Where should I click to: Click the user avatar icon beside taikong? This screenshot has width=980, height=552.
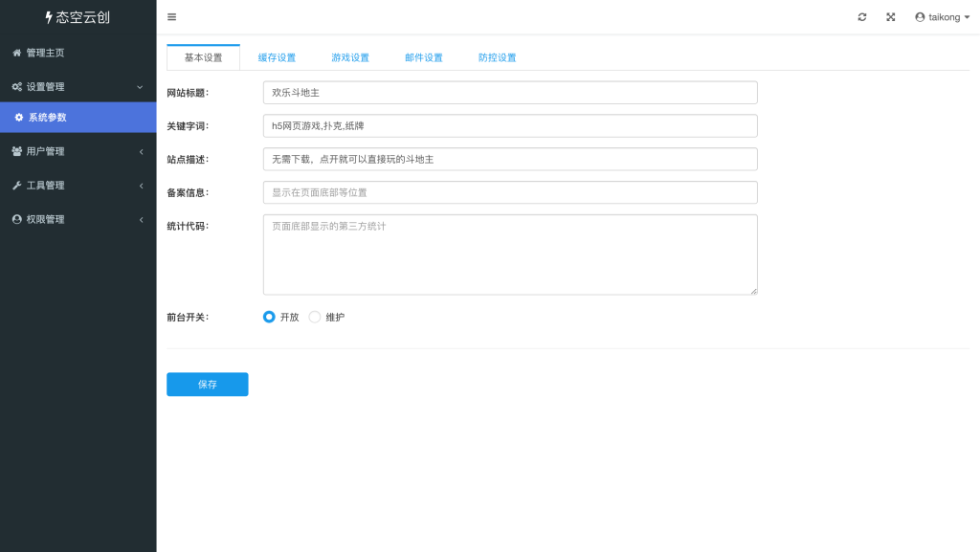tap(918, 16)
